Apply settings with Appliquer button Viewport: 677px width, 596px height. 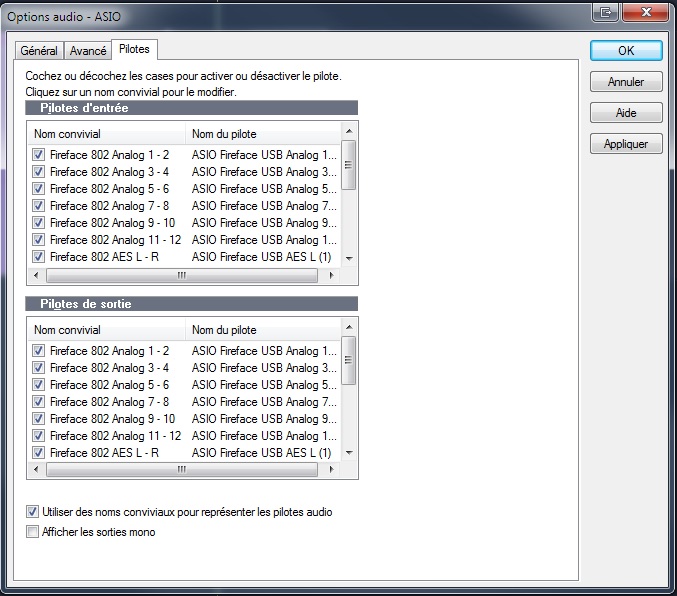[x=626, y=144]
